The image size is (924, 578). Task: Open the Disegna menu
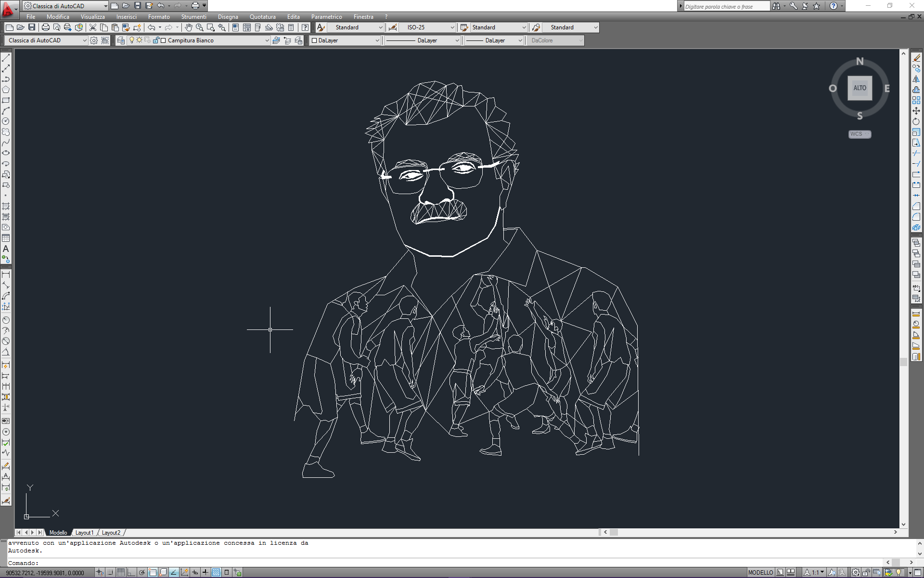[228, 16]
